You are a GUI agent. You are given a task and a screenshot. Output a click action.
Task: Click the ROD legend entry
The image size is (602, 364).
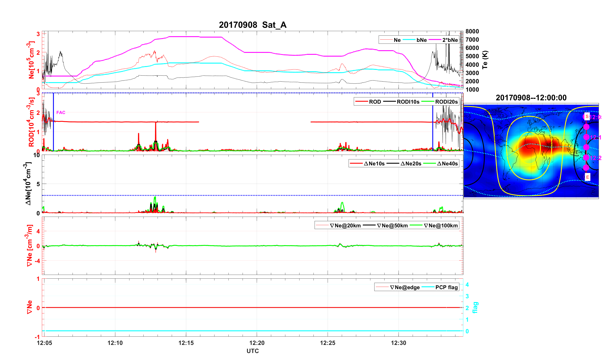pyautogui.click(x=375, y=102)
